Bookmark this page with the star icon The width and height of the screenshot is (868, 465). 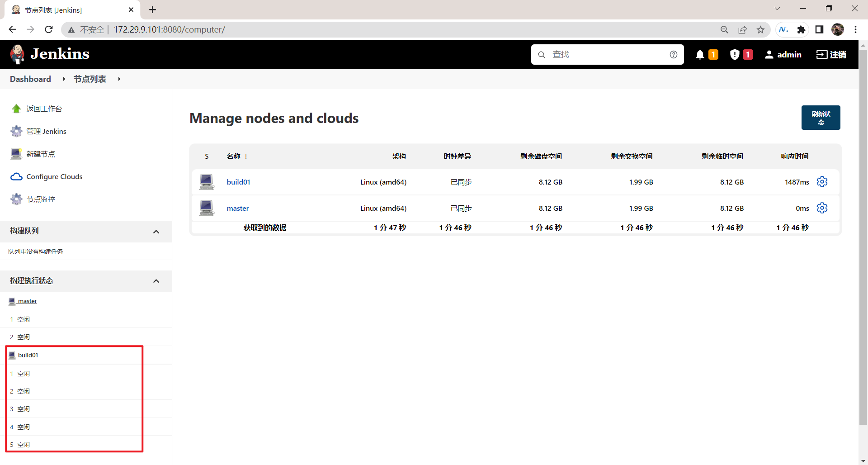coord(761,29)
